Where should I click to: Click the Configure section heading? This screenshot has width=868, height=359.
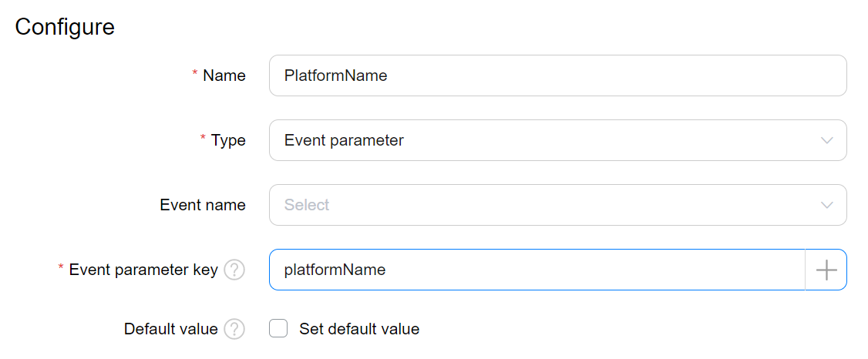tap(65, 27)
